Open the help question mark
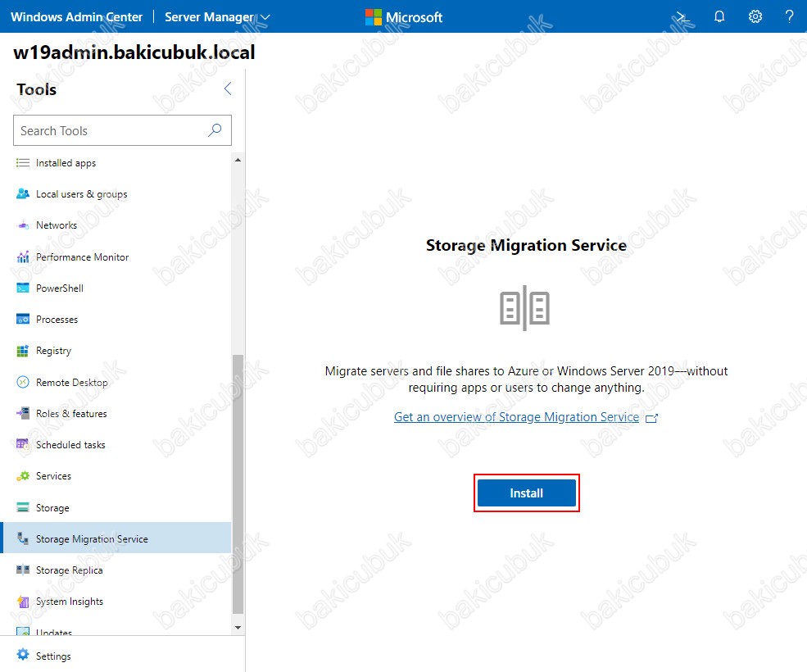This screenshot has width=807, height=672. pyautogui.click(x=790, y=16)
